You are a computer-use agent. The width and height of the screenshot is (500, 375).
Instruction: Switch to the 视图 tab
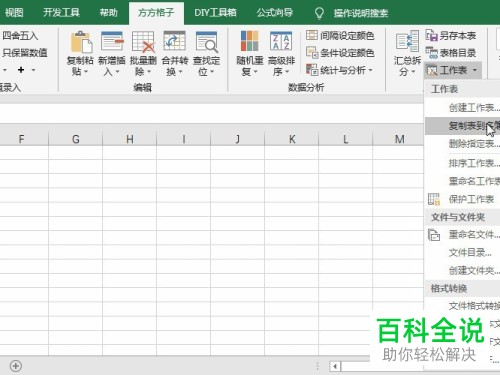point(14,13)
